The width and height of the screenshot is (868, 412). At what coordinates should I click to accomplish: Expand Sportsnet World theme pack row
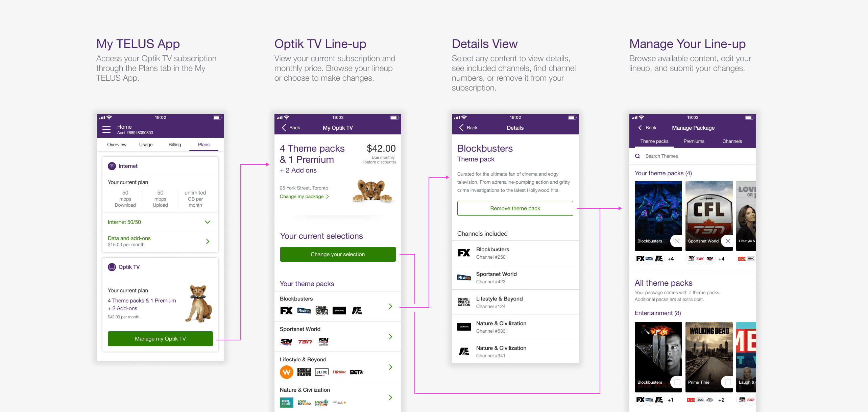click(x=390, y=337)
